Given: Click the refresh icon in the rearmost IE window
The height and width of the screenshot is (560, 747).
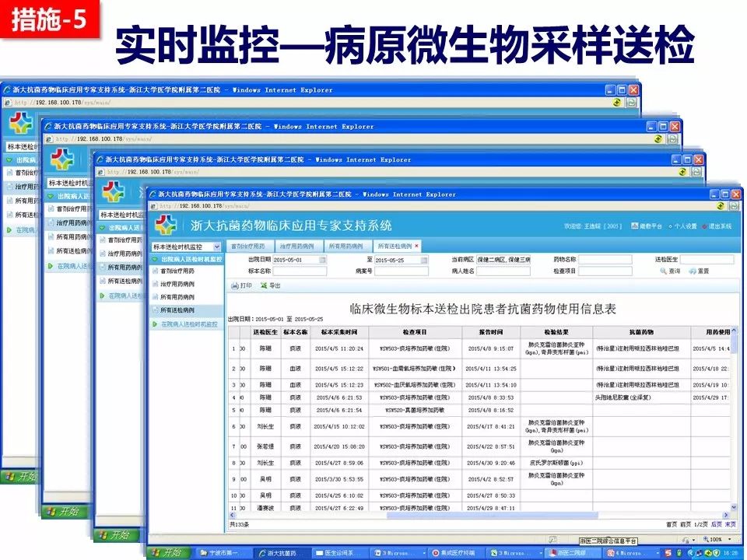Looking at the screenshot, I should (x=617, y=102).
